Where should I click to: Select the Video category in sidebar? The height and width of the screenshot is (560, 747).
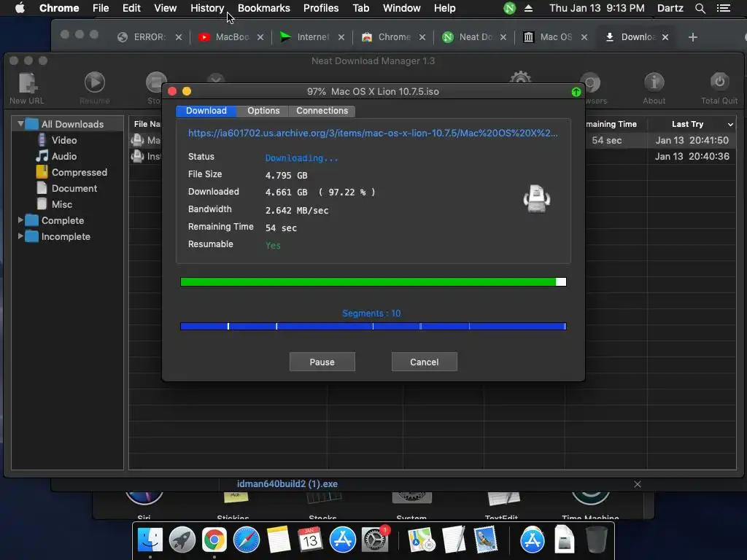click(64, 140)
